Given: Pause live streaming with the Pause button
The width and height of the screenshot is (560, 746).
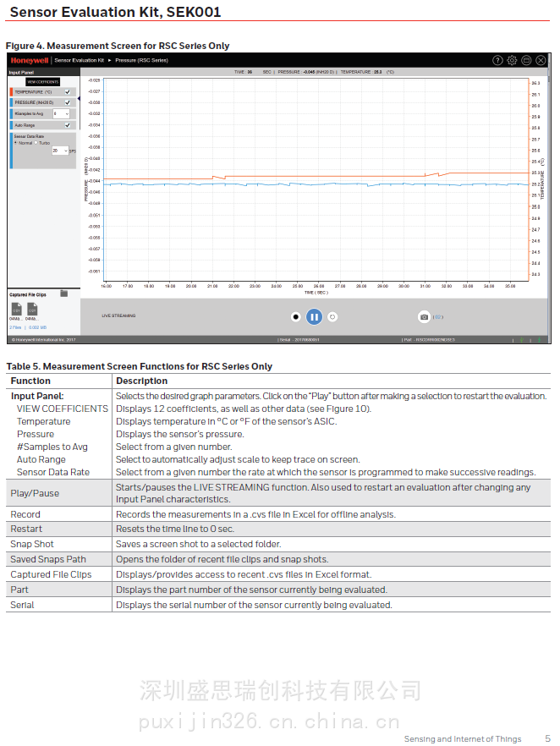Looking at the screenshot, I should [314, 317].
